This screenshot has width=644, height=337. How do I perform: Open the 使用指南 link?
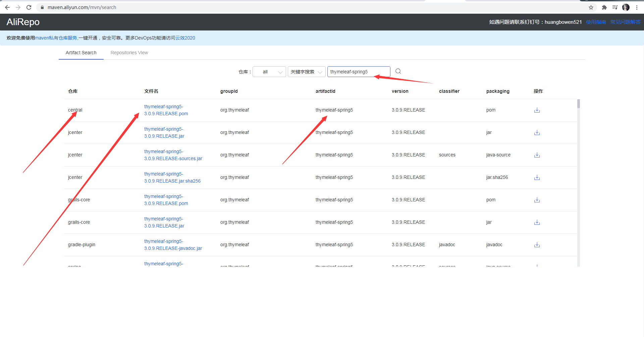(x=596, y=22)
